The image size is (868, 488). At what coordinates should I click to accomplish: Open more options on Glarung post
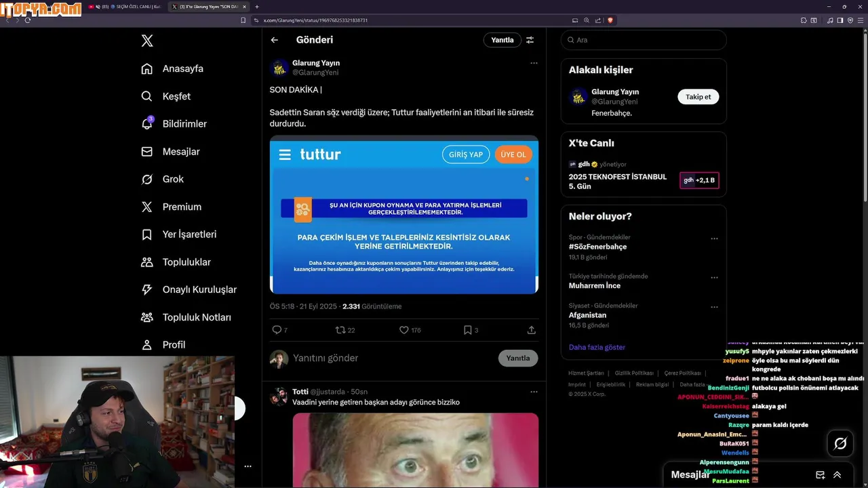[x=534, y=63]
